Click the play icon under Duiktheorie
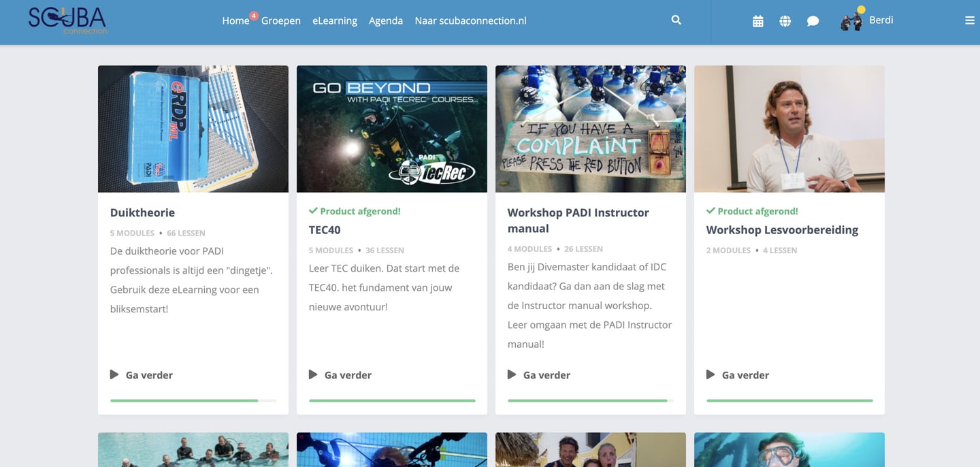 114,374
